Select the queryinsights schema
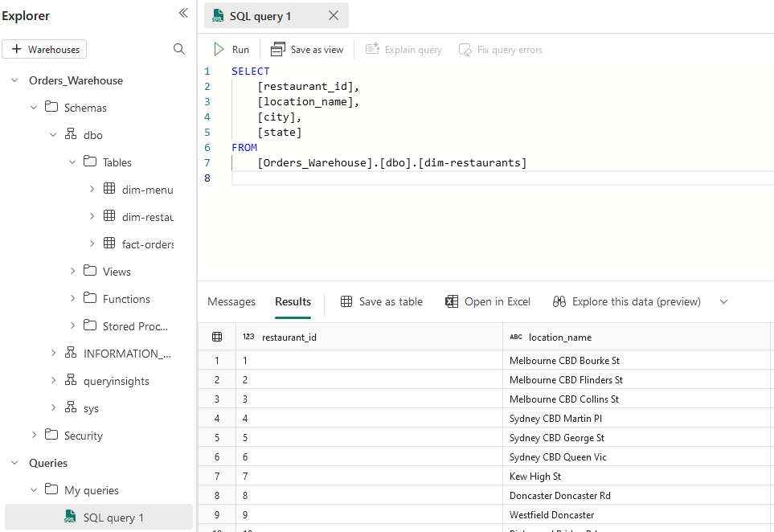774x532 pixels. [117, 381]
